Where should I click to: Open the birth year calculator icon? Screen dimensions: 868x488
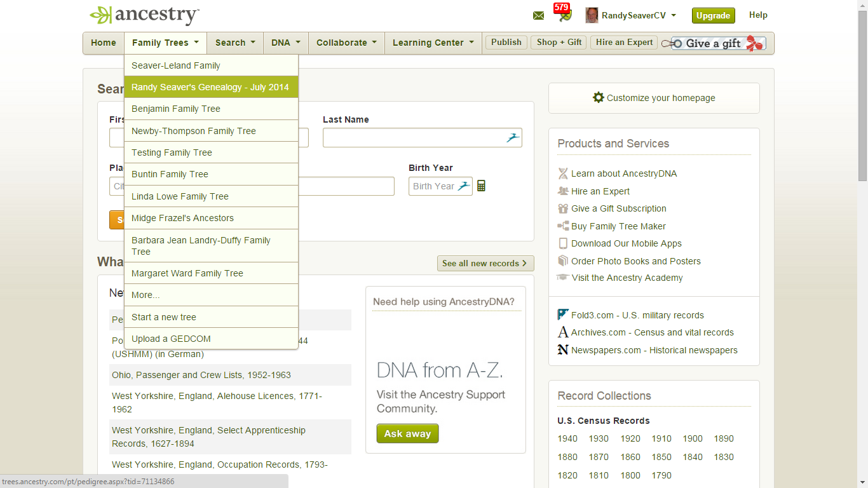(x=481, y=185)
